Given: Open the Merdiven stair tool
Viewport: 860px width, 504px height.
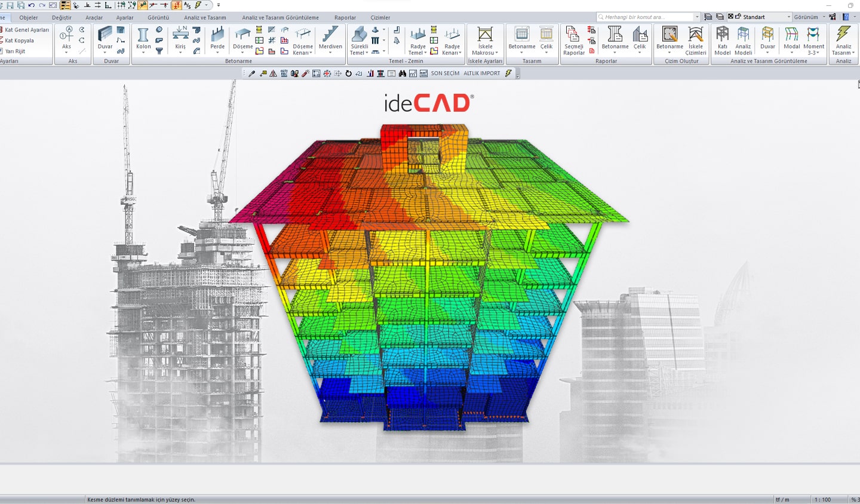Looking at the screenshot, I should click(x=330, y=40).
